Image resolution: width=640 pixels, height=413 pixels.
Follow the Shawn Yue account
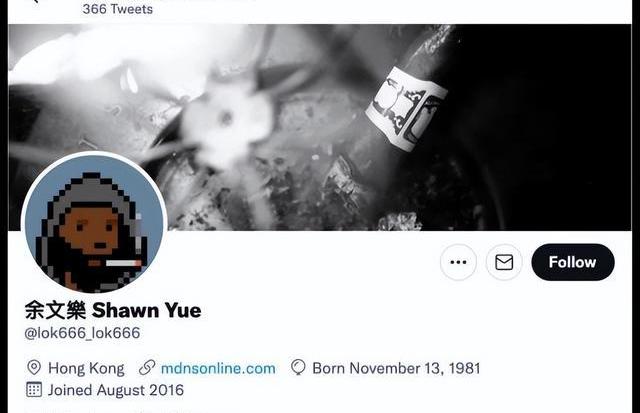click(573, 262)
